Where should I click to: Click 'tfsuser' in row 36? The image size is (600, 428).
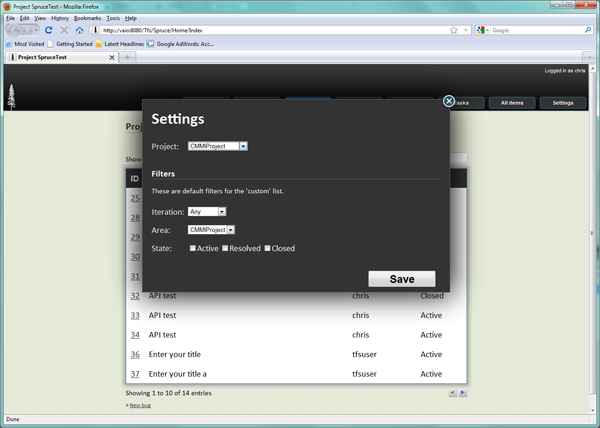coord(364,354)
